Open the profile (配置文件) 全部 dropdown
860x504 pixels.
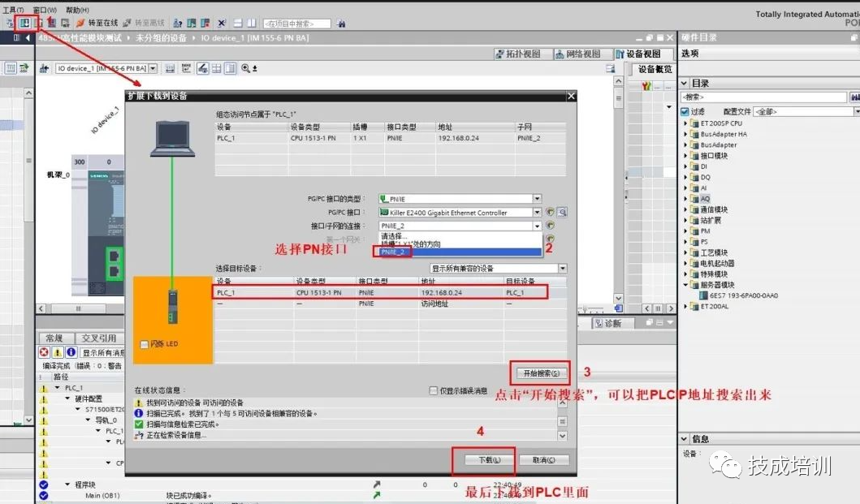point(857,111)
